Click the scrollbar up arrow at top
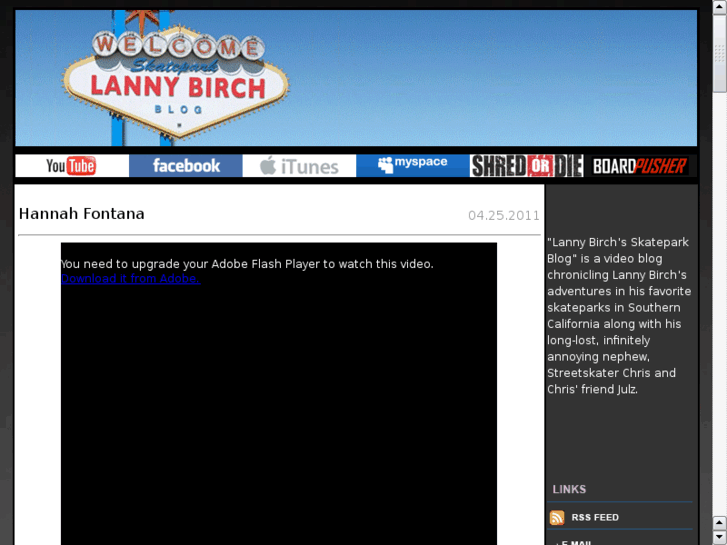727x545 pixels. tap(720, 7)
